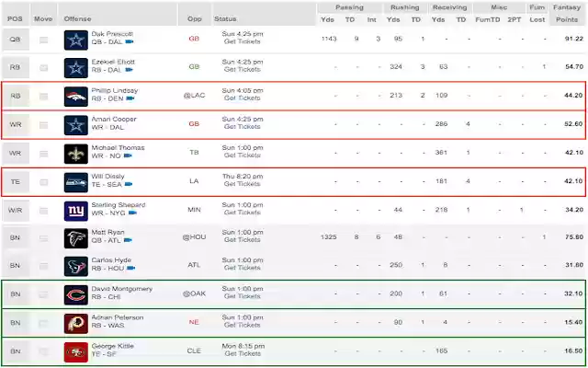This screenshot has height=368, width=588.
Task: Select the BN slot for George Kittle
Action: coord(16,351)
